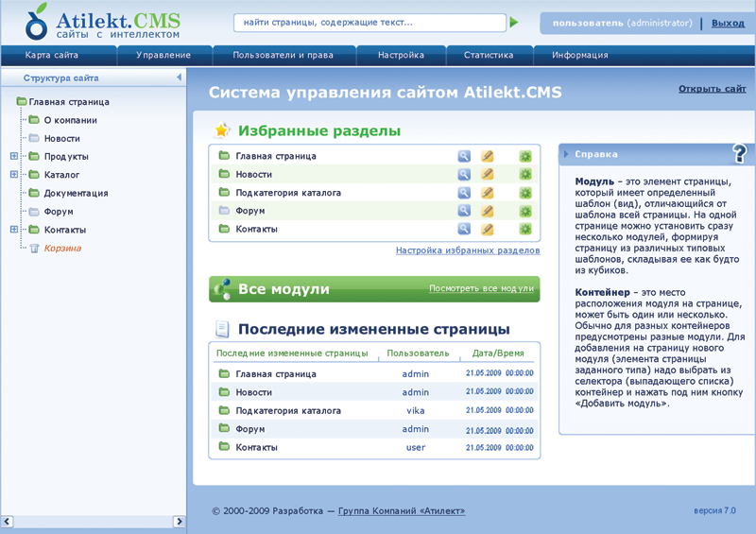Open Настройка избранных разделов link

(x=468, y=250)
